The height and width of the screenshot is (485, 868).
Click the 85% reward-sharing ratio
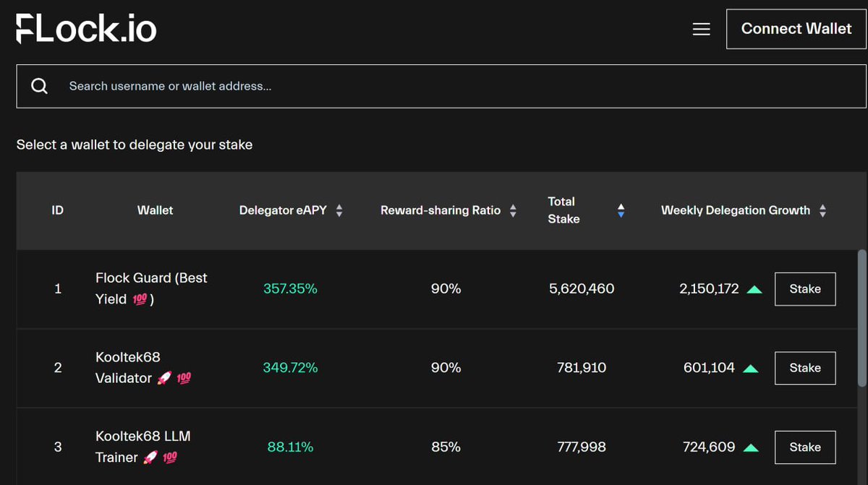[446, 447]
